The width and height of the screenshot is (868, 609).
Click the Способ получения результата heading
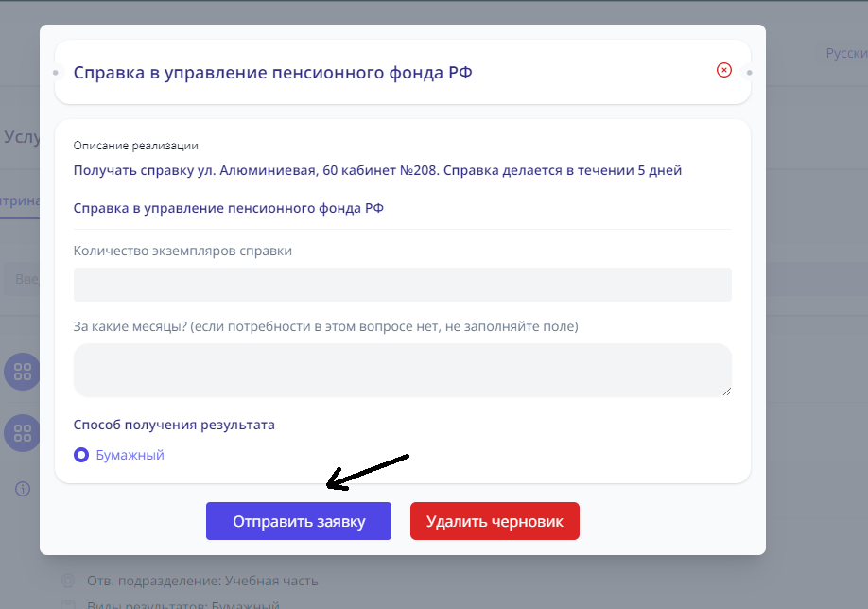coord(174,425)
